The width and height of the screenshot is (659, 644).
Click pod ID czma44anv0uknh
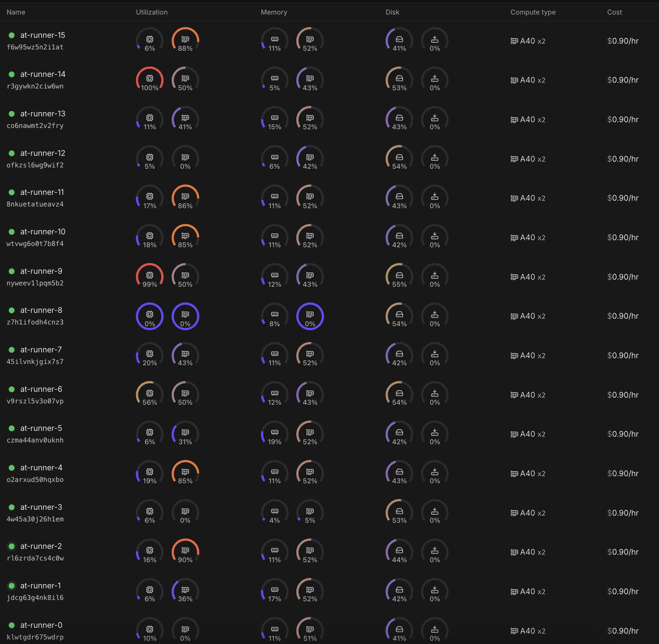click(x=35, y=440)
